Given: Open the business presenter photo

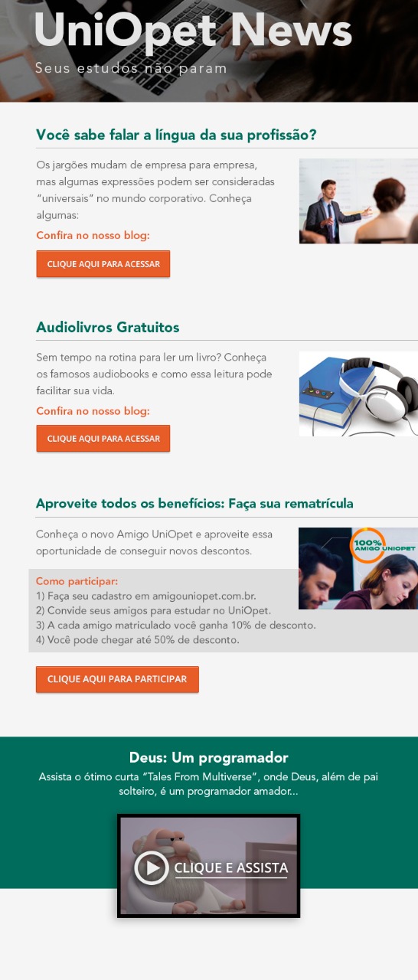Looking at the screenshot, I should [x=358, y=201].
